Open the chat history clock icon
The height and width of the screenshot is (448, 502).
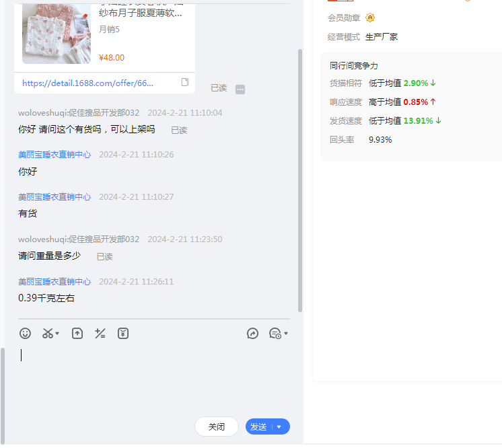[275, 333]
